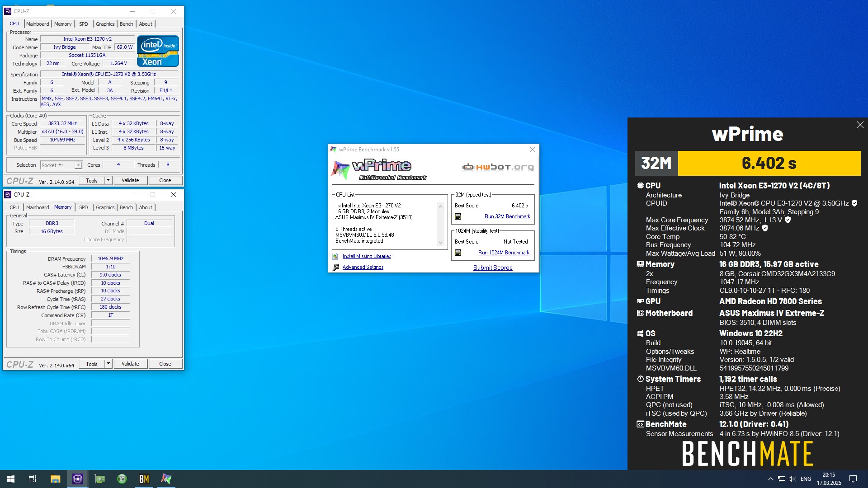Screen dimensions: 868x488
Task: Click the 6.402 s score banner
Action: [769, 163]
